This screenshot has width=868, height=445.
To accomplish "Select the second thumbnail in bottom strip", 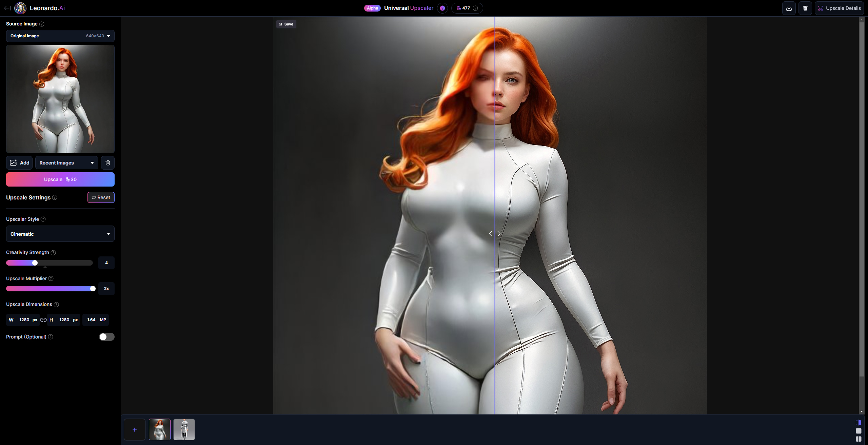I will pos(184,429).
